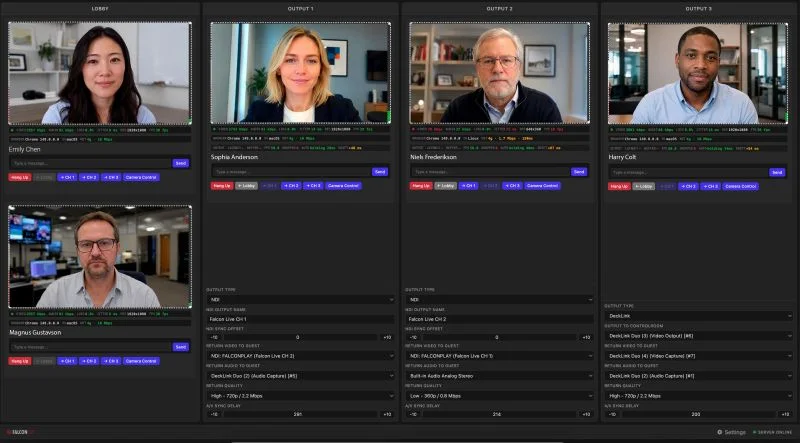
Task: Move Emily Chen to CH 3
Action: click(x=111, y=177)
